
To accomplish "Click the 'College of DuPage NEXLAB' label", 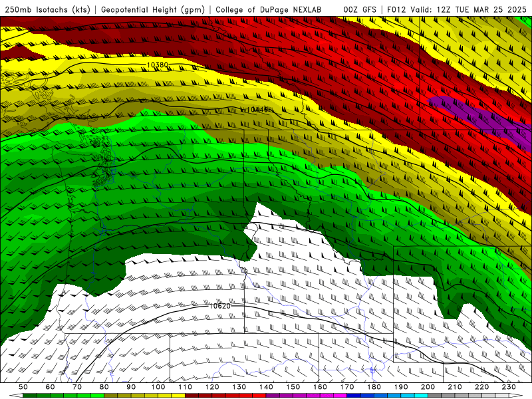I will (269, 10).
